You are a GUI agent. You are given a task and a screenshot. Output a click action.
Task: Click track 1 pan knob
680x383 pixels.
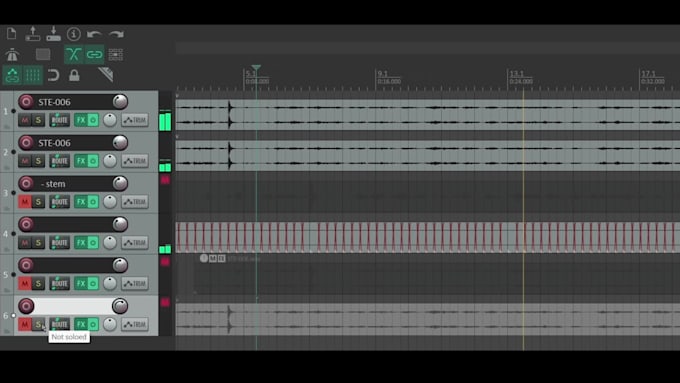coord(110,120)
